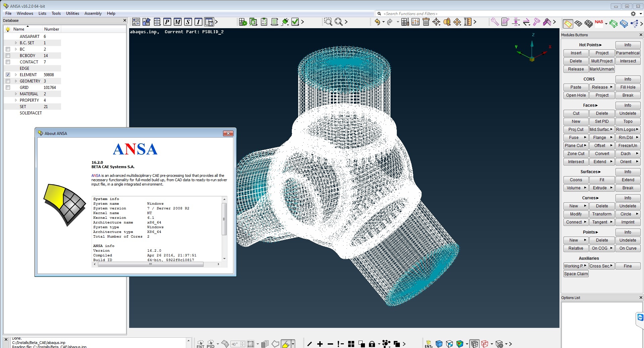This screenshot has width=644, height=348.
Task: Open the Materials list (M icon)
Action: 177,22
